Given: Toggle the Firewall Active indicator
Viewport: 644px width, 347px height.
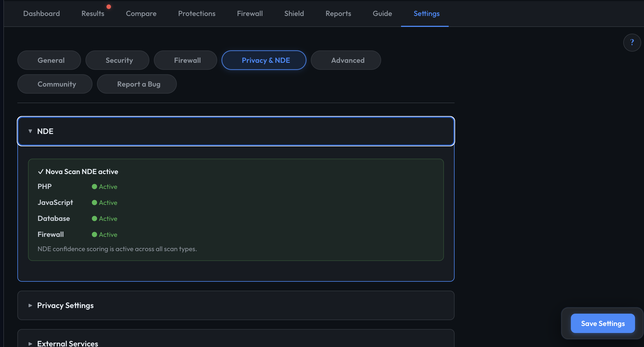Looking at the screenshot, I should (x=108, y=234).
